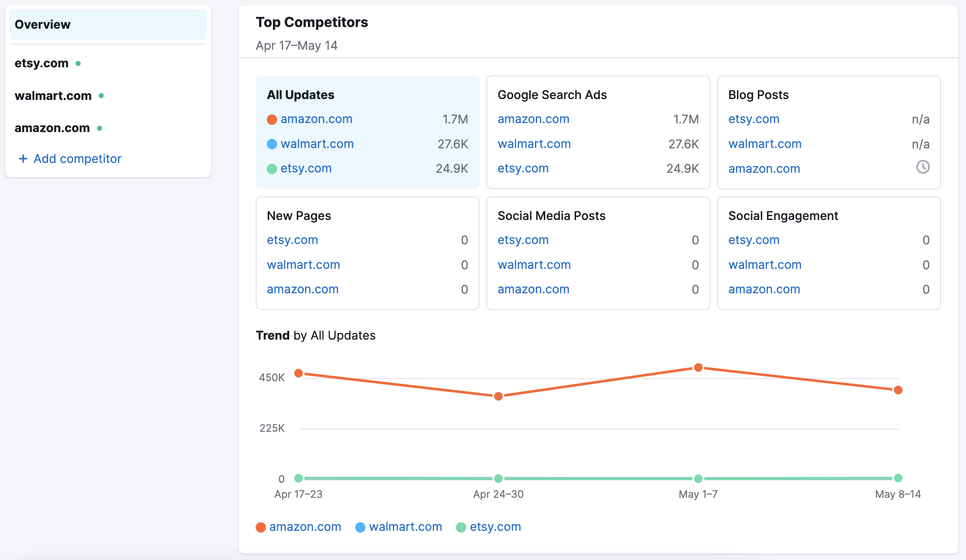
Task: Toggle amazon.com visibility in the trend legend
Action: point(305,527)
